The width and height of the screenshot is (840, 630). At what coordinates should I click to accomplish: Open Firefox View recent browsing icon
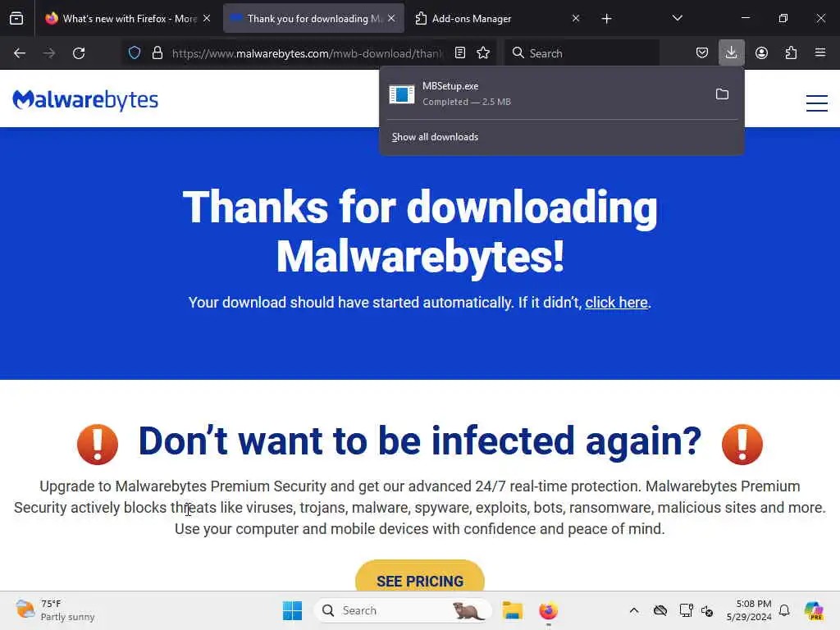coord(16,18)
